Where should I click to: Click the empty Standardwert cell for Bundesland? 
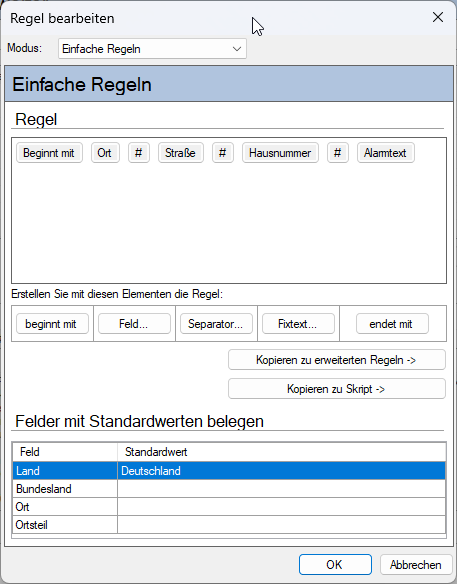282,489
